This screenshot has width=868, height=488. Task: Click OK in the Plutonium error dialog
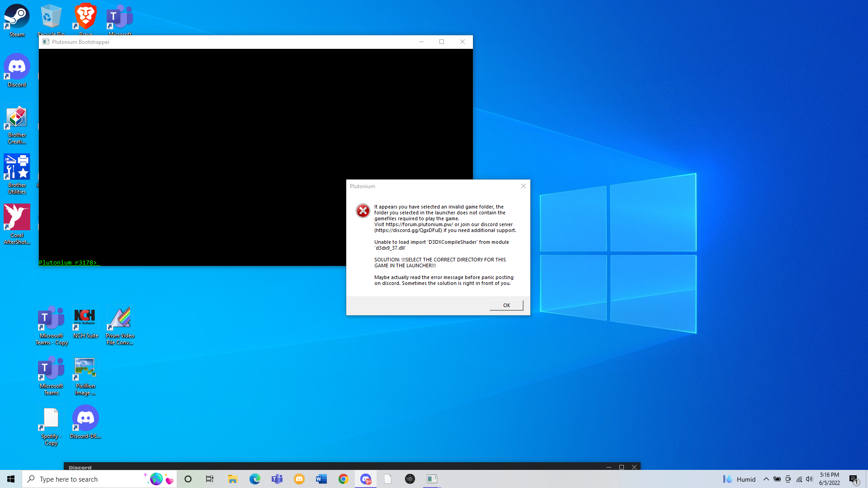click(506, 305)
